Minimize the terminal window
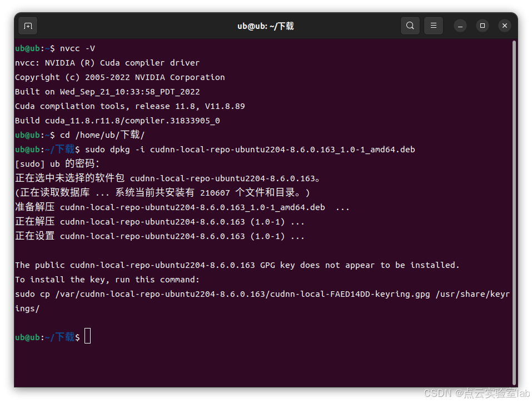 460,26
